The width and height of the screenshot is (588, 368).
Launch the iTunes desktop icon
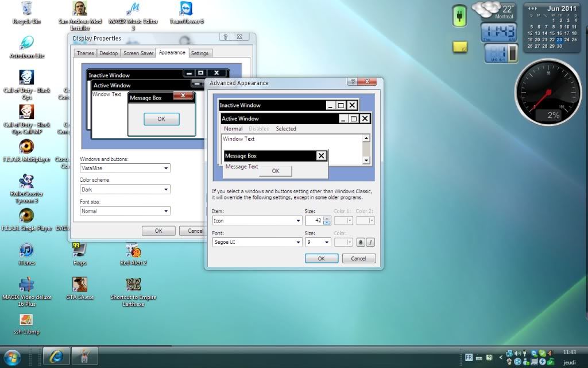26,251
